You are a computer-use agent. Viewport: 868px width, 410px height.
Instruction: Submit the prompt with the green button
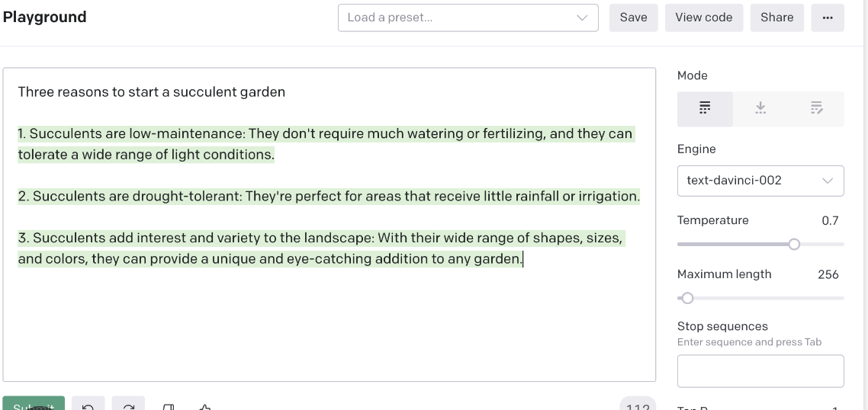tap(34, 404)
